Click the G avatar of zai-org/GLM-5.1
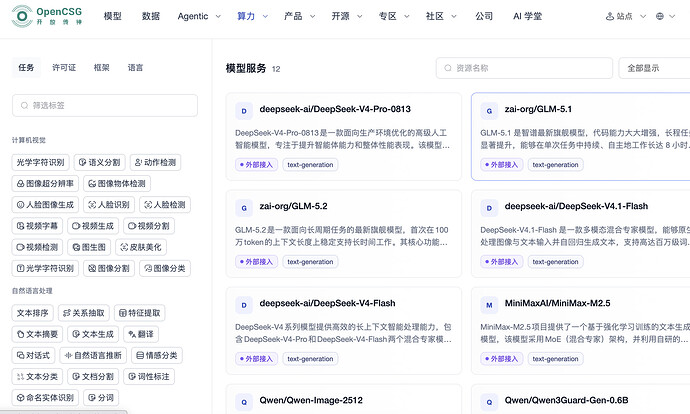This screenshot has height=414, width=690. (x=489, y=111)
